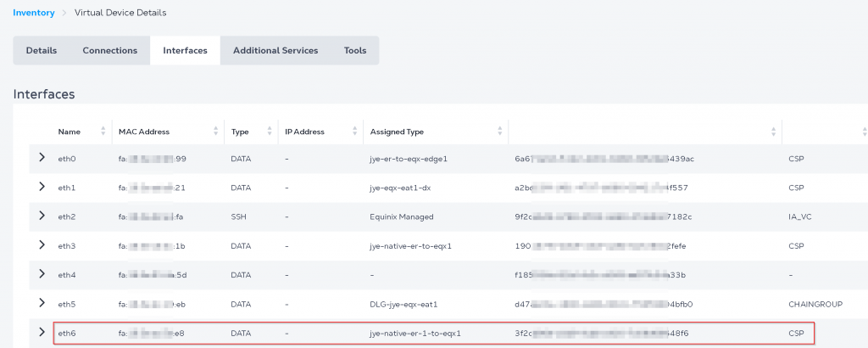Expand the eth6 interface row
This screenshot has height=348, width=868.
41,332
